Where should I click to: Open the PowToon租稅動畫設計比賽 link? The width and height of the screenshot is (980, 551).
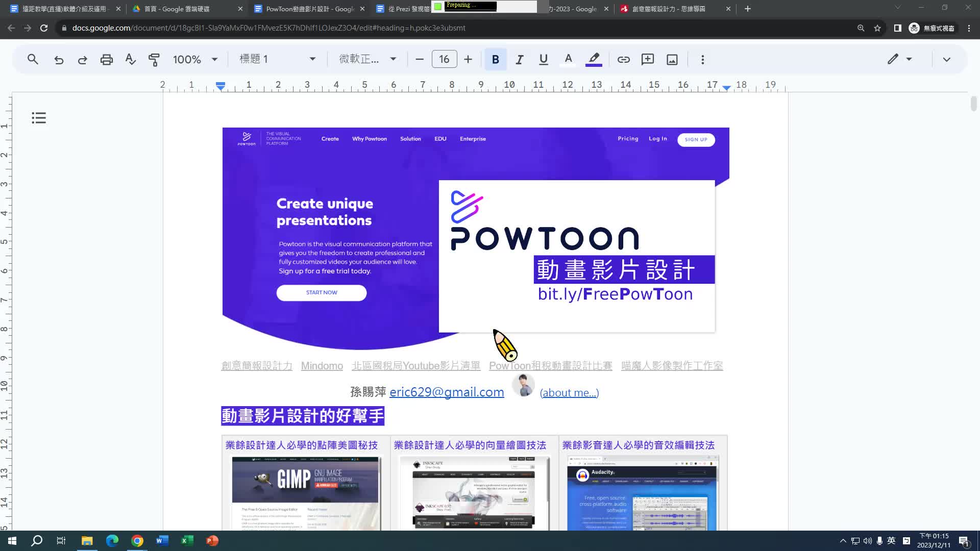click(x=550, y=366)
